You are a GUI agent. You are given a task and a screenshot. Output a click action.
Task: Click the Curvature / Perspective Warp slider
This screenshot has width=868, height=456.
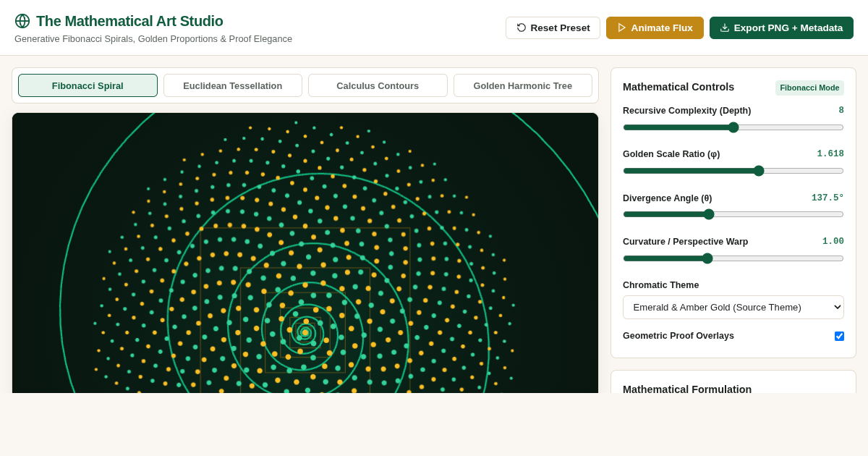pos(733,258)
